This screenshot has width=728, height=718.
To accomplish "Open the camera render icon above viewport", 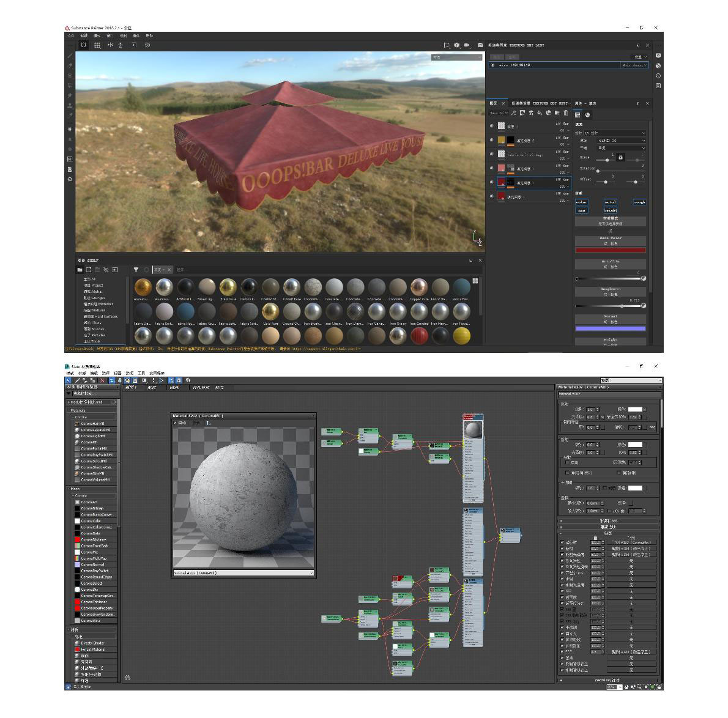I will click(480, 45).
